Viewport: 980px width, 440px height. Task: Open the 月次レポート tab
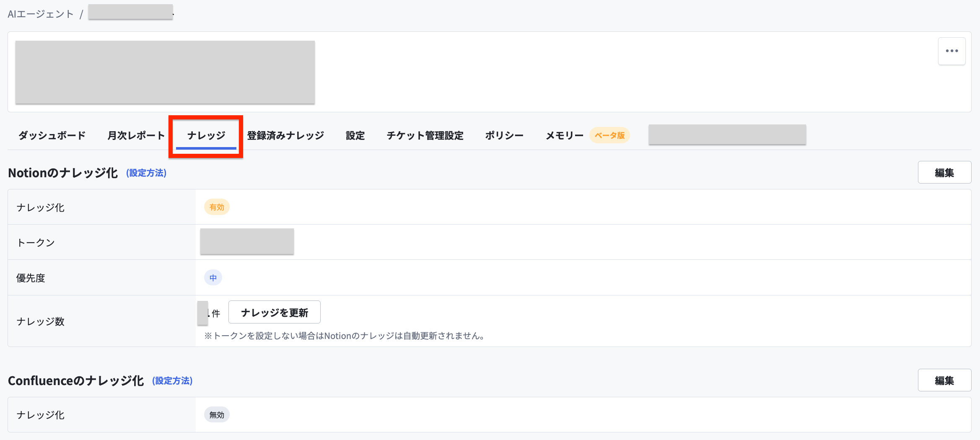pyautogui.click(x=136, y=135)
